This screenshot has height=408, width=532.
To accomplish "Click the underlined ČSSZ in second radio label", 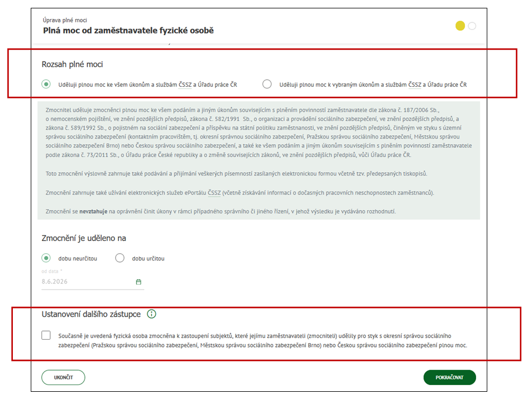I will click(x=415, y=84).
